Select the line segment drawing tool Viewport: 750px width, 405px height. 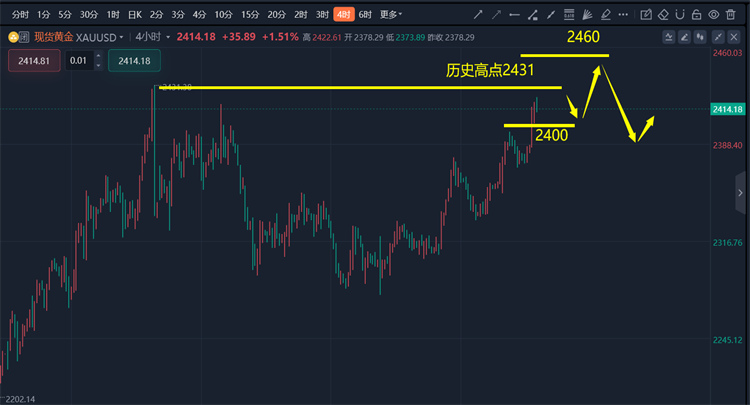click(551, 15)
